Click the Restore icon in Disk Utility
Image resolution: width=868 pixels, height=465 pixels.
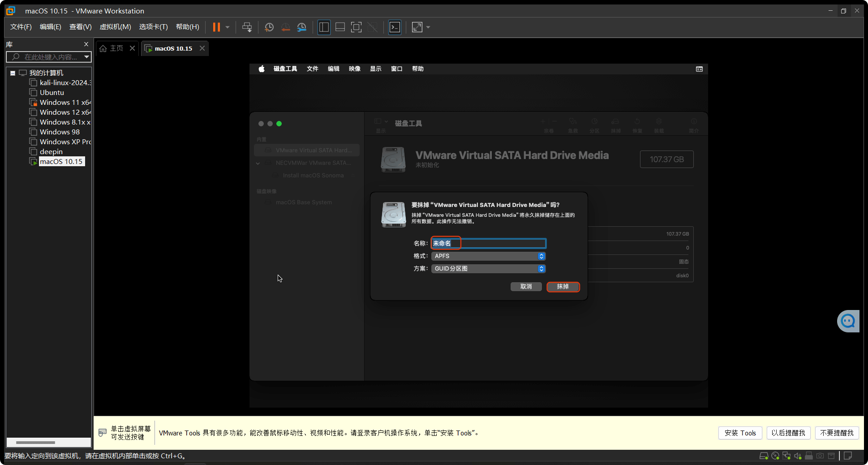637,125
